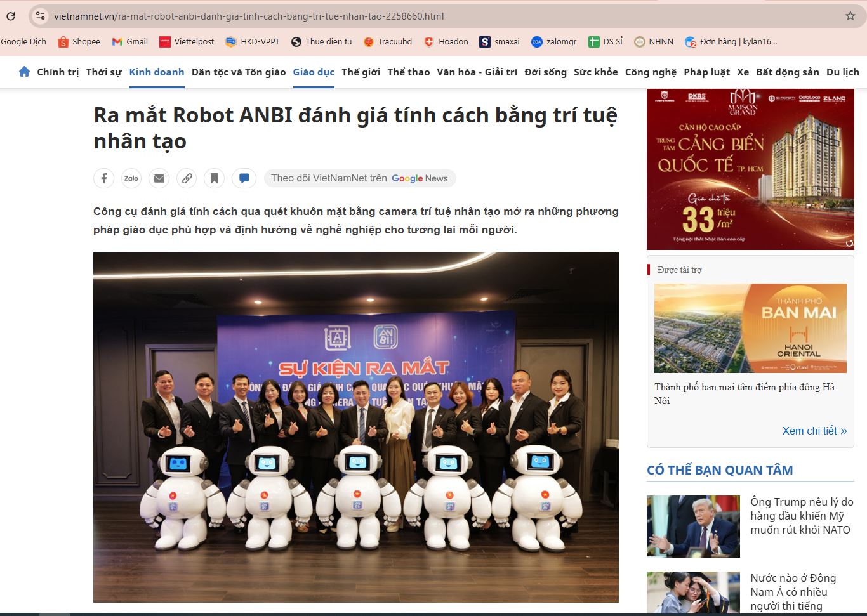Open the Sức khỏe section
The height and width of the screenshot is (616, 867).
[596, 72]
